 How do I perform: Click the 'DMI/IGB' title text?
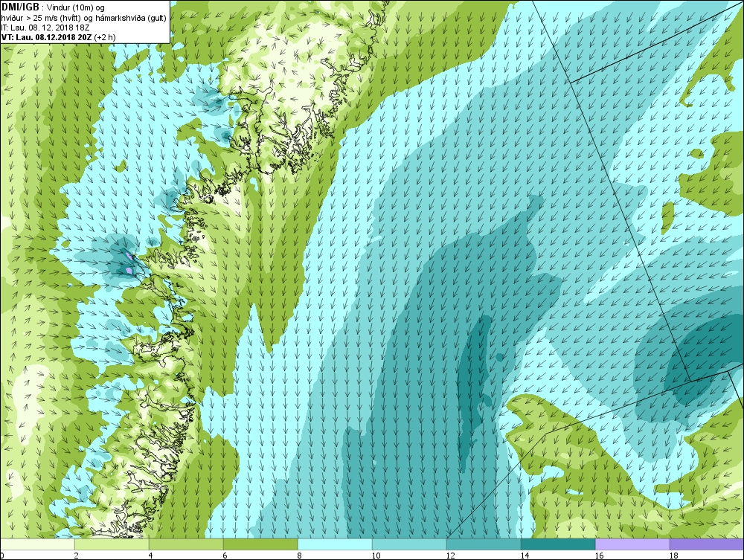[20, 7]
